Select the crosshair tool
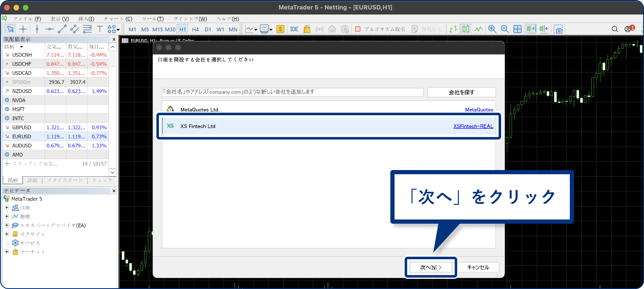This screenshot has width=644, height=289. [x=23, y=29]
